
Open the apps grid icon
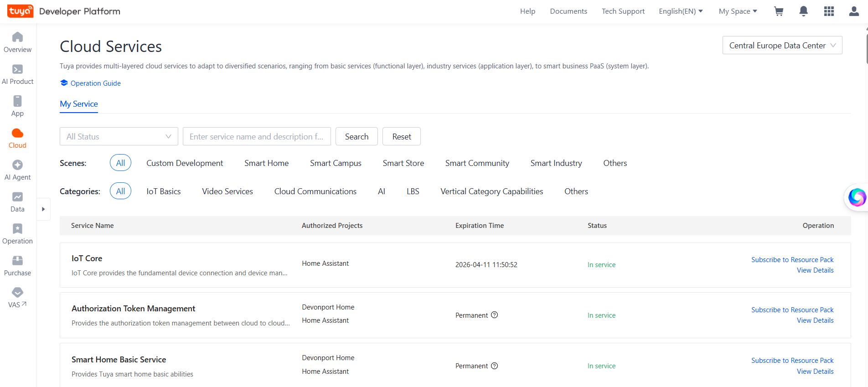(829, 11)
